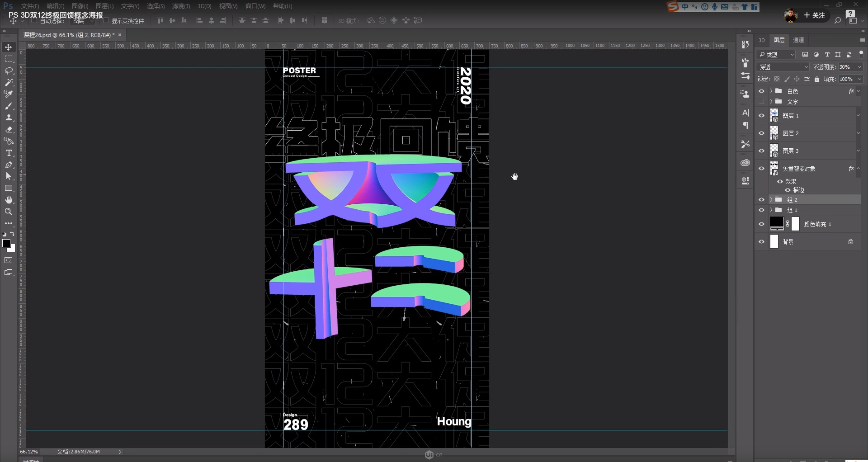Screen dimensions: 868x462
Task: Expand the 组 2 group folder
Action: [x=771, y=200]
